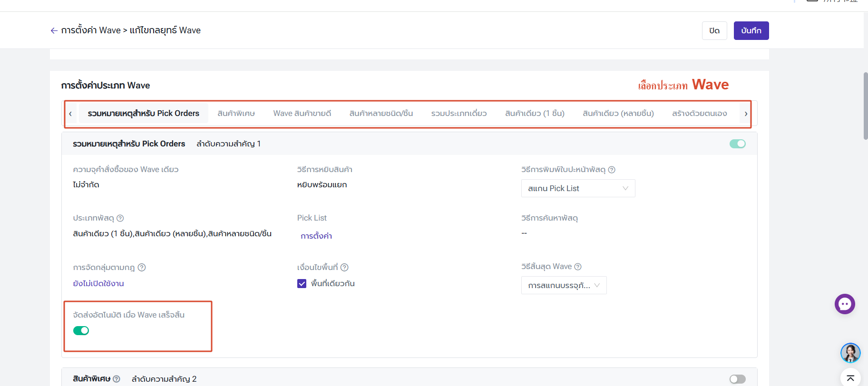Switch to the สินค้าพิเศษ tab
This screenshot has height=386, width=868.
click(236, 113)
